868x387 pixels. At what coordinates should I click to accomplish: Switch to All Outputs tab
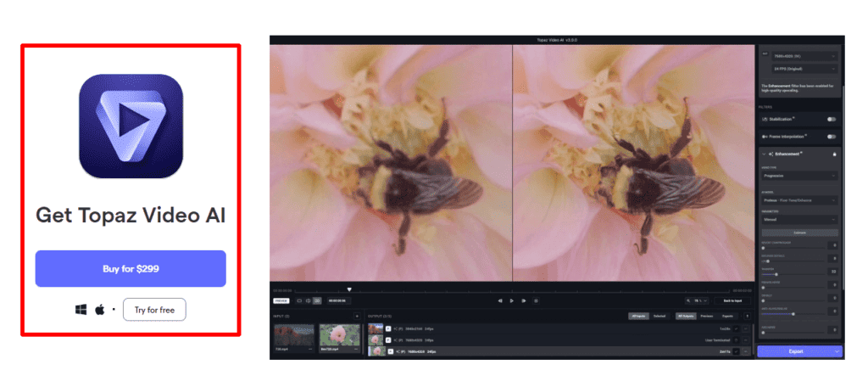pos(686,316)
